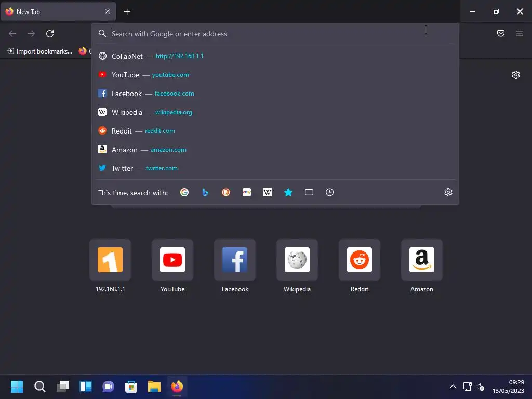532x399 pixels.
Task: Select Twitter suggestion twitter.com
Action: click(x=275, y=168)
